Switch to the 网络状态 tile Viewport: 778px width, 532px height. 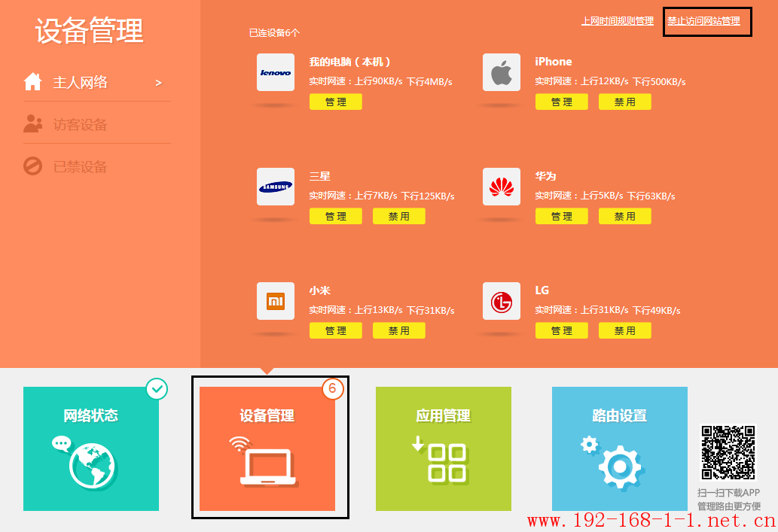tap(91, 448)
